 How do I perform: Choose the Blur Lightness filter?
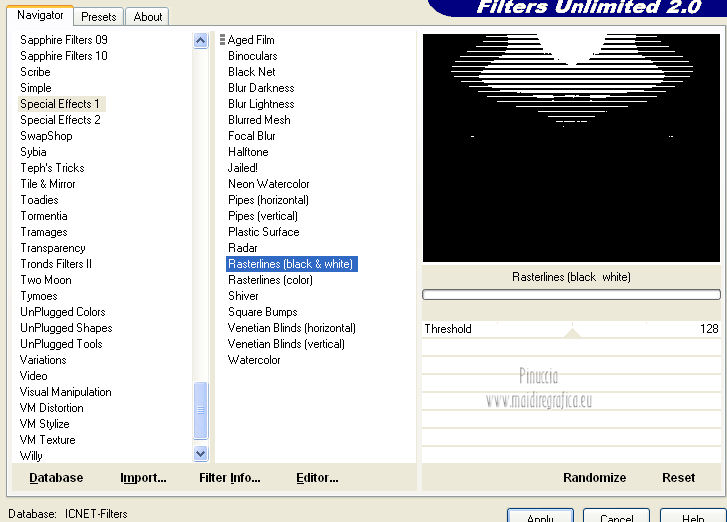(261, 104)
